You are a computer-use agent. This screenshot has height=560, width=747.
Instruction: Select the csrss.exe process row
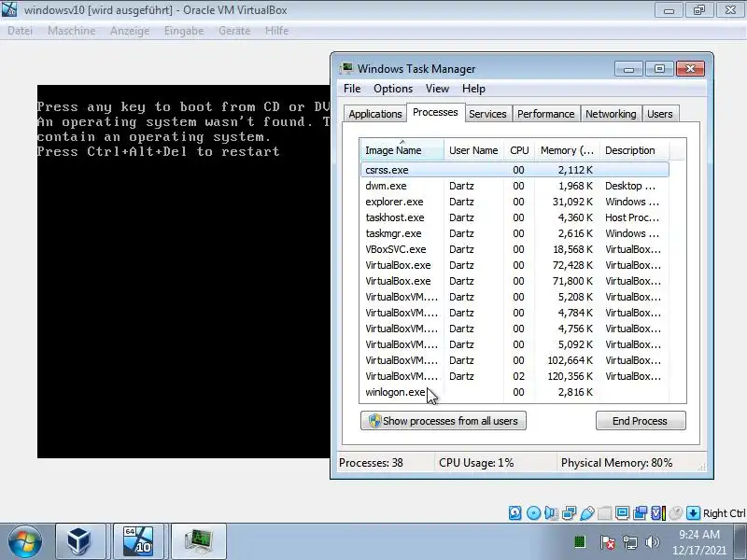(x=514, y=170)
